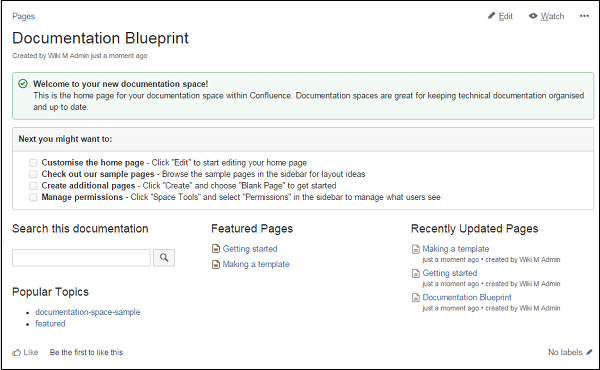Open Getting started under Featured Pages
Viewport: 600px width, 370px height.
click(250, 249)
